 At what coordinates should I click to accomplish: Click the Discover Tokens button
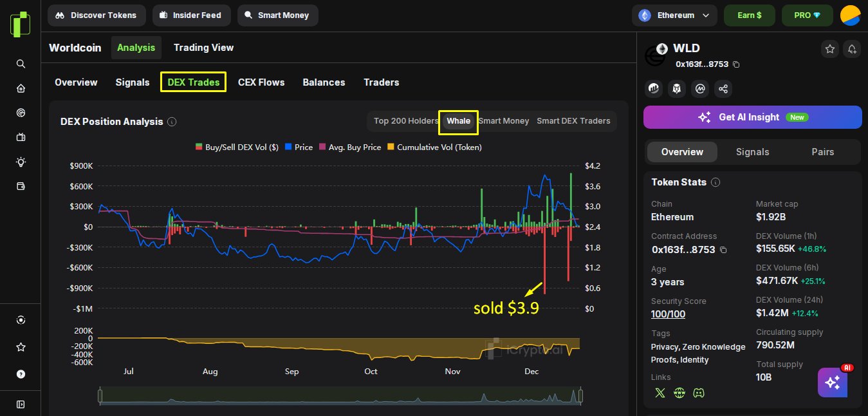coord(97,15)
